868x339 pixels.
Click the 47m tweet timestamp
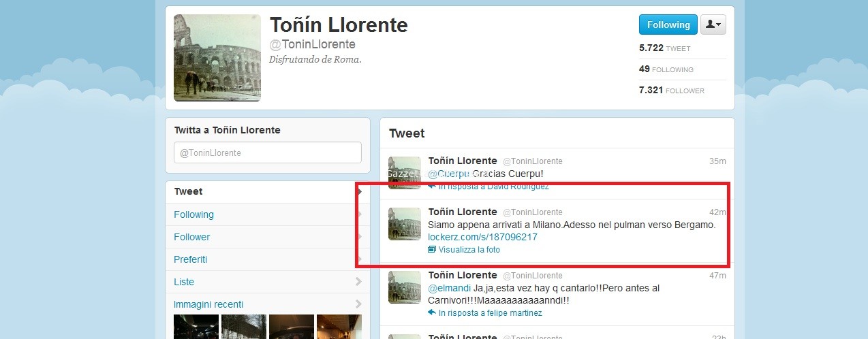pos(717,276)
